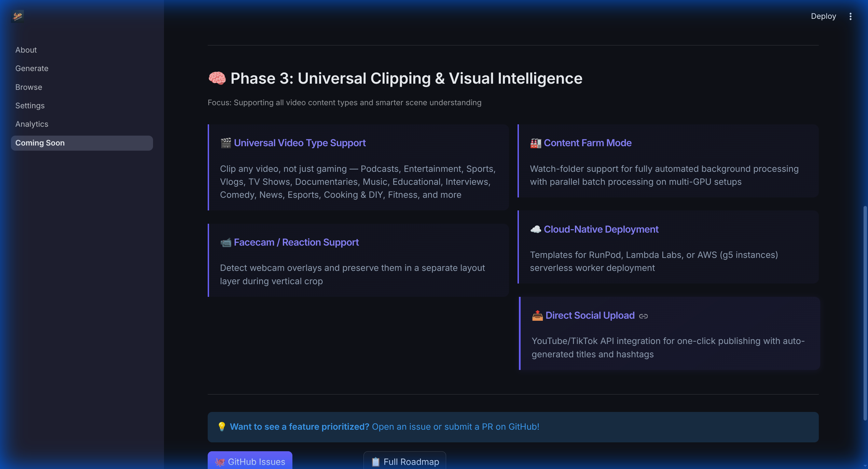
Task: Click the camera icon beside Facecam / Reaction Support
Action: tap(225, 243)
